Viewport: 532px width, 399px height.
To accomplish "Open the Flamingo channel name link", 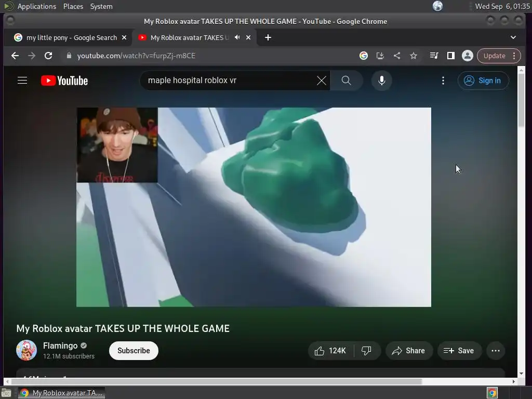I will [x=60, y=345].
